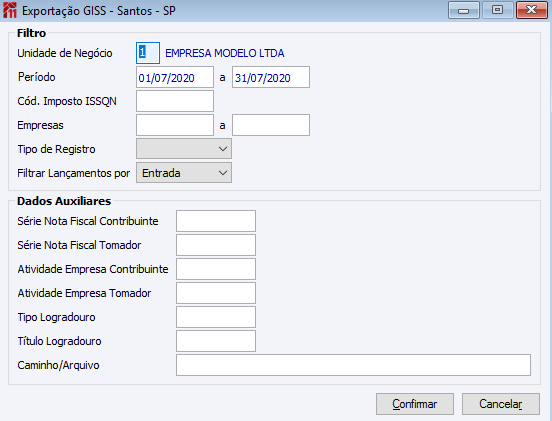Click the Título Logradouro label
552x421 pixels.
tap(59, 341)
